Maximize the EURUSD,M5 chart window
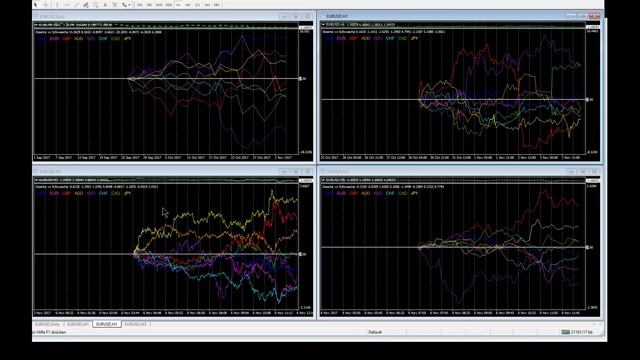Screen dimensions: 640x360 pos(583,171)
